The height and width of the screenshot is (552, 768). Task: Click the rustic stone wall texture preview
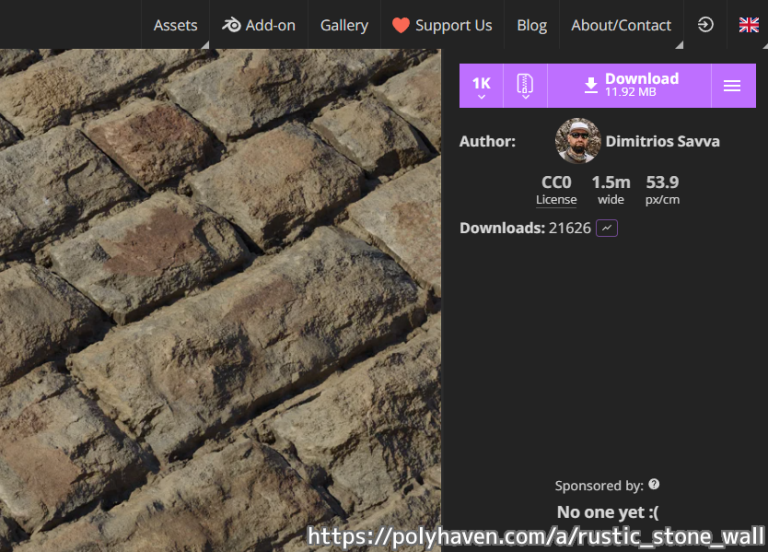point(220,300)
